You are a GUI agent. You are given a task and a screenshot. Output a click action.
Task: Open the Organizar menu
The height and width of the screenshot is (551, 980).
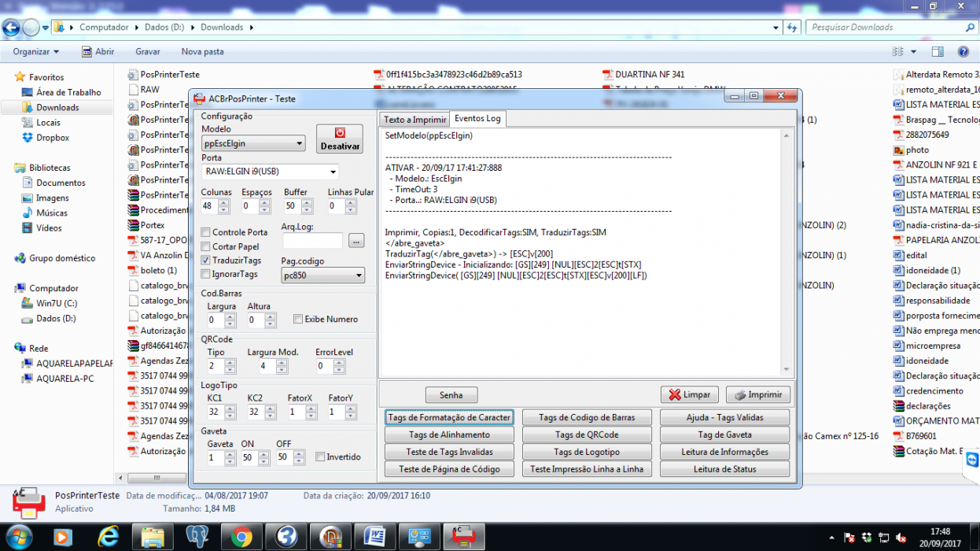click(x=35, y=52)
